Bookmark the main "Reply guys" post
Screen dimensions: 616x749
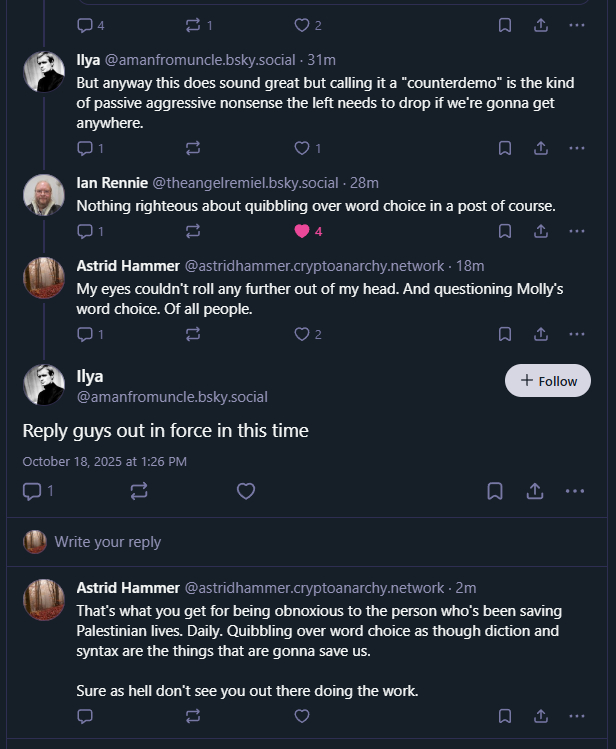pyautogui.click(x=495, y=491)
